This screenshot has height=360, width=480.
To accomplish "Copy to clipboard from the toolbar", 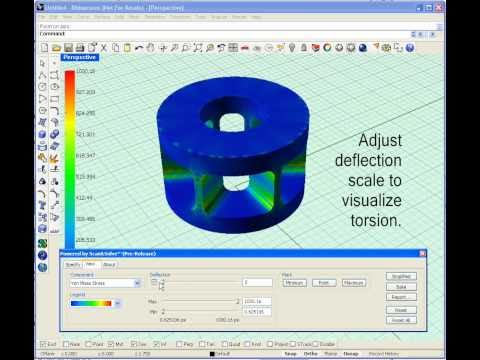I will pyautogui.click(x=116, y=48).
